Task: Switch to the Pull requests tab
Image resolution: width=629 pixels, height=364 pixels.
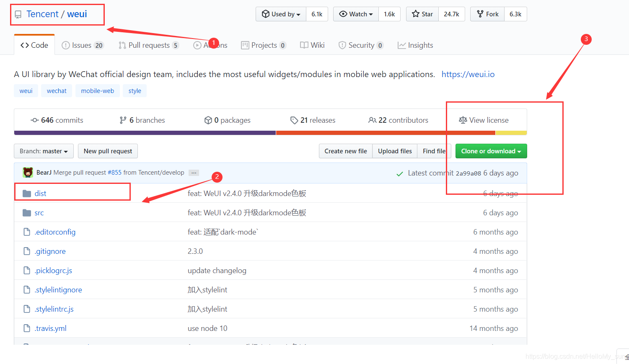Action: click(149, 45)
